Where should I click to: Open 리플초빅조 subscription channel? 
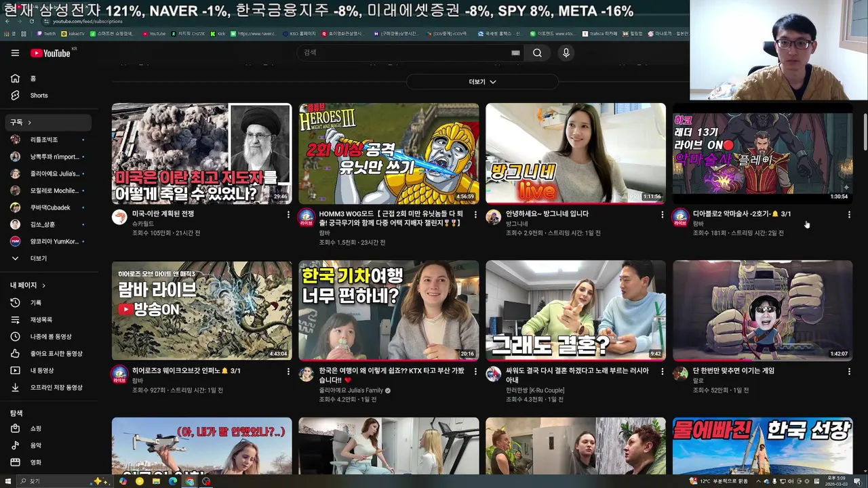pos(47,140)
